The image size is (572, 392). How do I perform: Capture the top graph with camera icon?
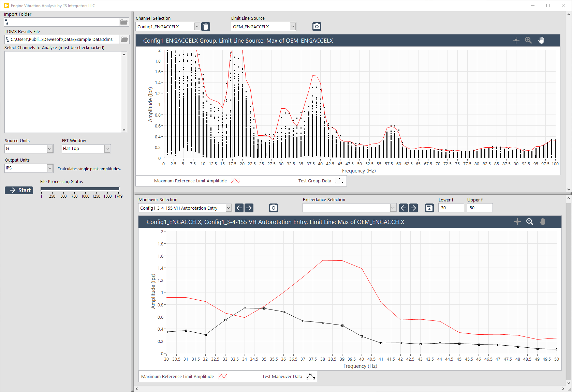[x=317, y=27]
